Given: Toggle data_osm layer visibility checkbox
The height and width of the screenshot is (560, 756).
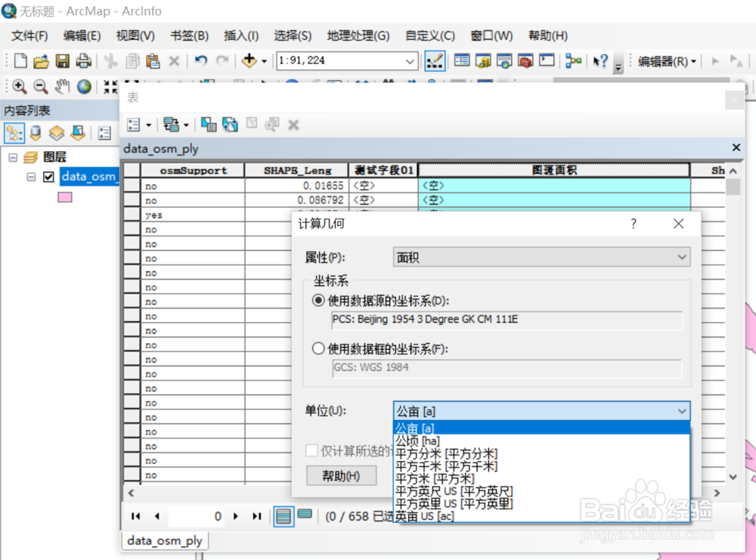Looking at the screenshot, I should click(48, 177).
